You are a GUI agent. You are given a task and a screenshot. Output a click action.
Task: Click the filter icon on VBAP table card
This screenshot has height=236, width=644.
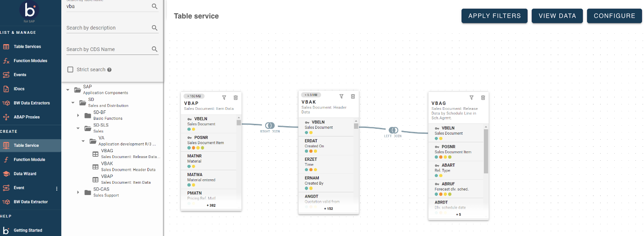(224, 97)
